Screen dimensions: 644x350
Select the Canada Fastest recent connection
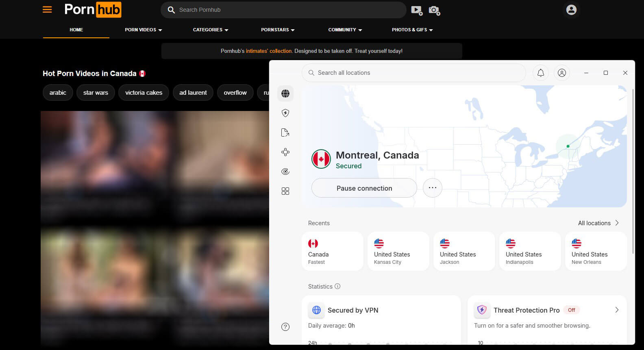(333, 251)
